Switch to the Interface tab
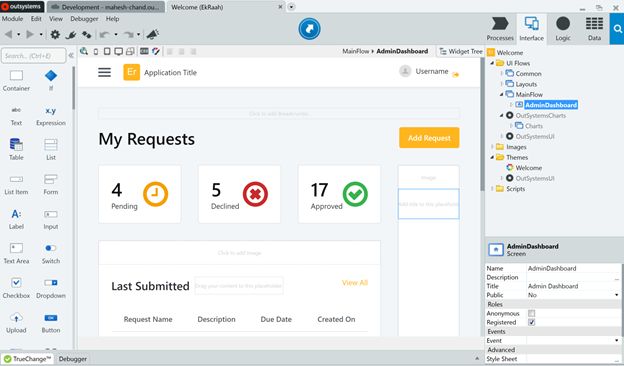Image resolution: width=624 pixels, height=366 pixels. pyautogui.click(x=531, y=29)
